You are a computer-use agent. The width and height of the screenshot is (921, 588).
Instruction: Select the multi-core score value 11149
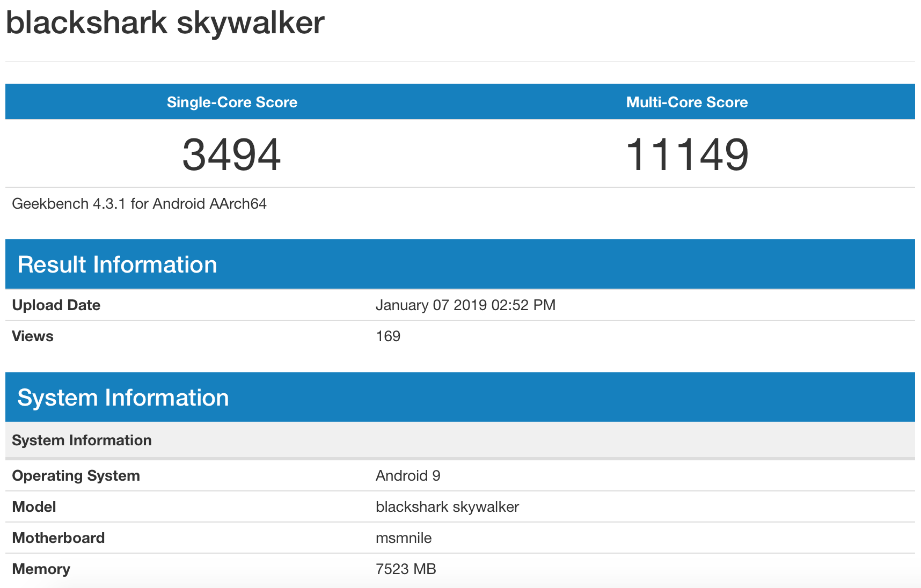(x=686, y=155)
